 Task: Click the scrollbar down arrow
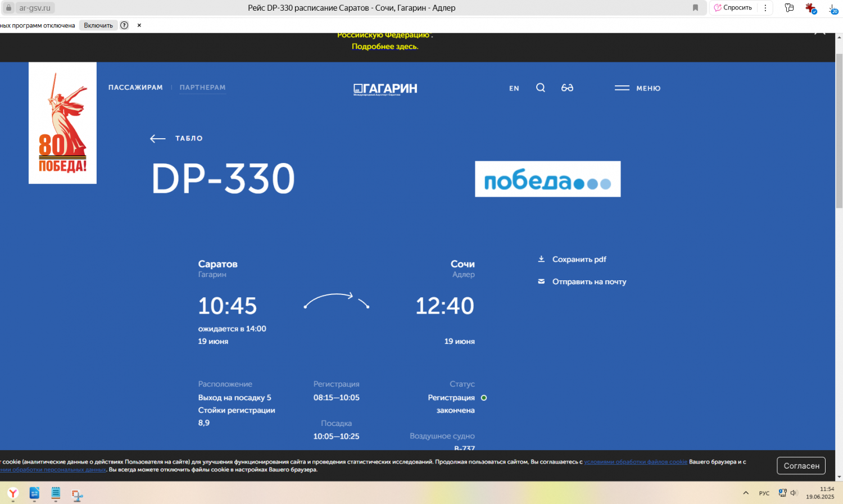[x=839, y=477]
